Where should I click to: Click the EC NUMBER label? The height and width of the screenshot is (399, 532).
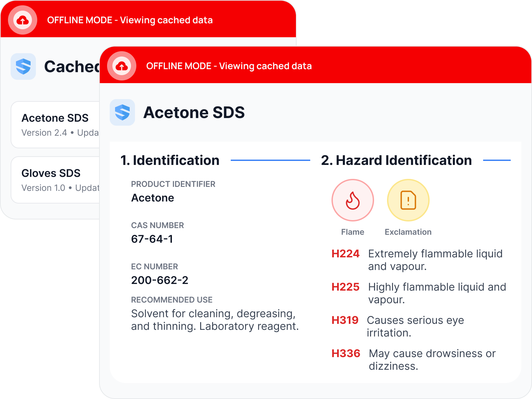[154, 266]
